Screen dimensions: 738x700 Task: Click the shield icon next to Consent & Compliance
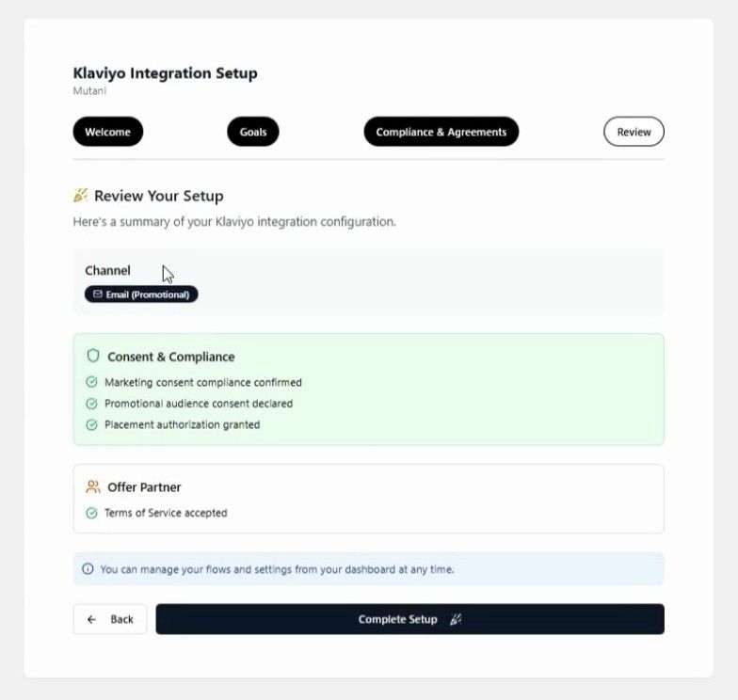tap(92, 357)
